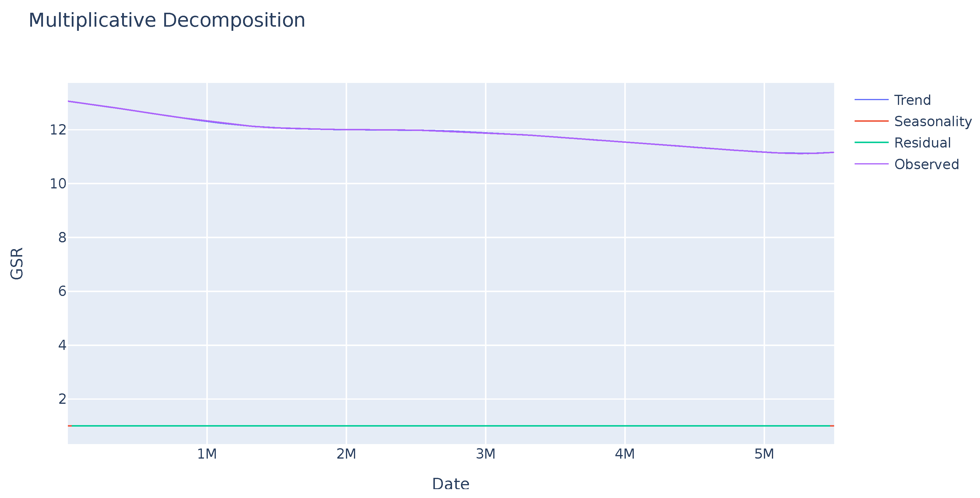Image resolution: width=980 pixels, height=498 pixels.
Task: Click the 2M x-axis tick label
Action: (346, 454)
